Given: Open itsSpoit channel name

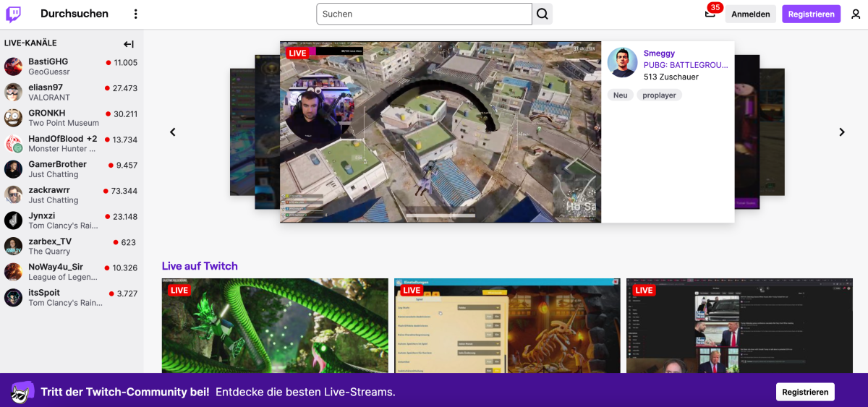Looking at the screenshot, I should coord(44,293).
